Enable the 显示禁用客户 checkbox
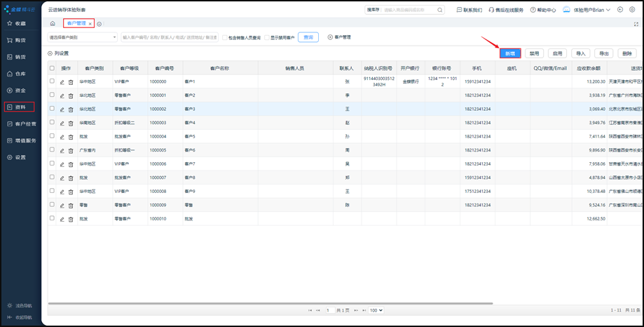 click(x=267, y=37)
